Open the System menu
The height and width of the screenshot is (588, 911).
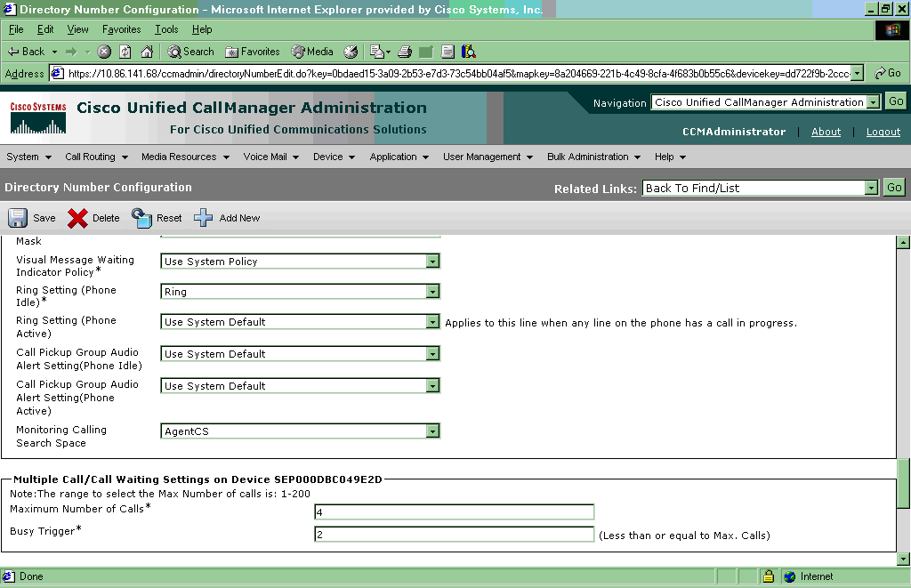pyautogui.click(x=28, y=157)
